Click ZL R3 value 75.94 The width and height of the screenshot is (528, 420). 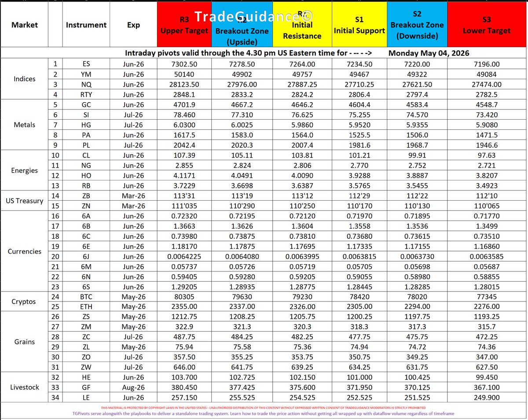[185, 348]
